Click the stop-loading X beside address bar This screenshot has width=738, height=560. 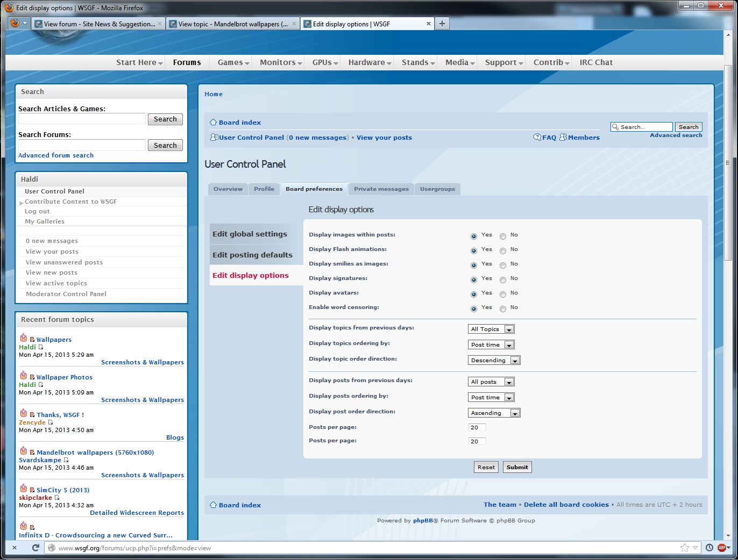15,548
